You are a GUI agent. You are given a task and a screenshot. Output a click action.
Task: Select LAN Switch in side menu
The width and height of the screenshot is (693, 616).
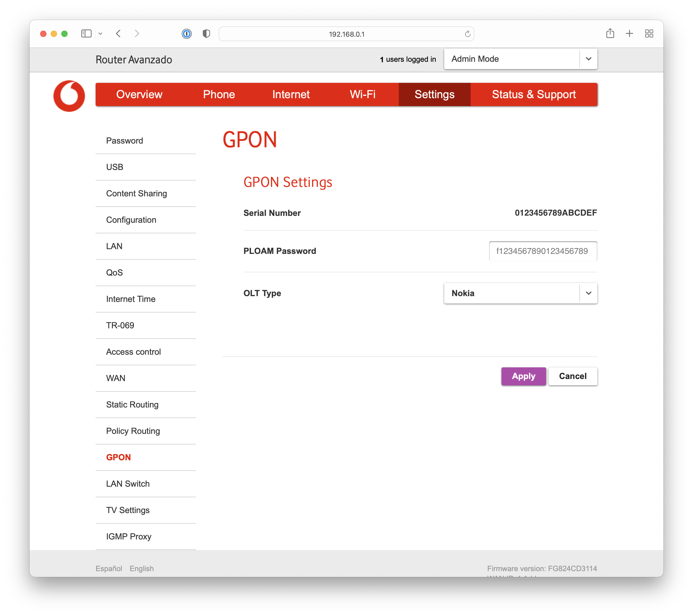coord(146,484)
